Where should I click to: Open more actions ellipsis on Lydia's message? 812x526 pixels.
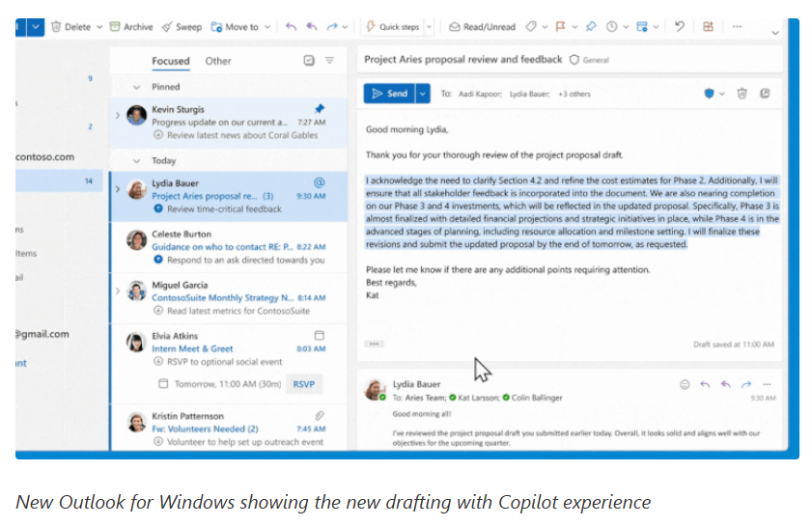point(767,384)
